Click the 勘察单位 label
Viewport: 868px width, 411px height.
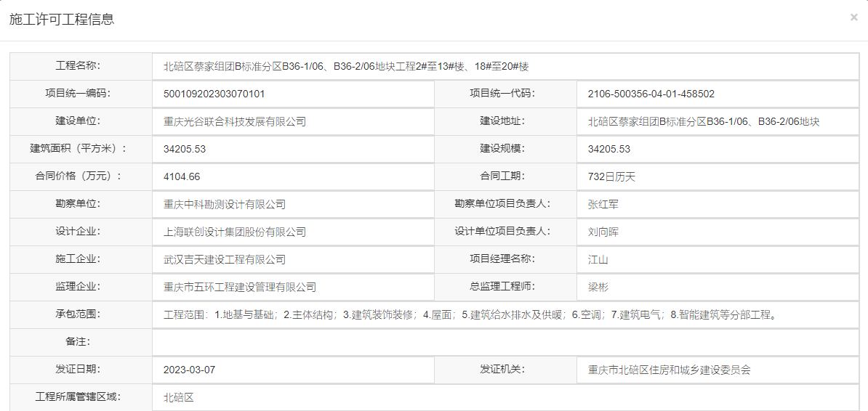click(78, 203)
